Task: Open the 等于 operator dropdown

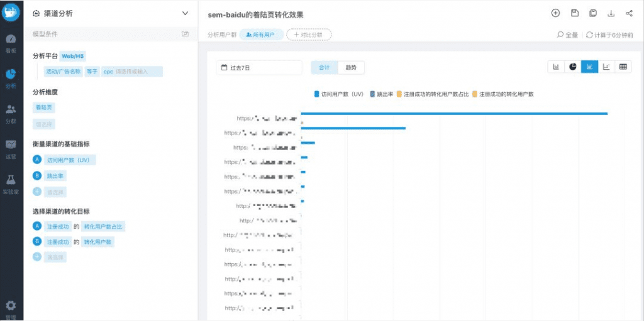Action: tap(92, 72)
